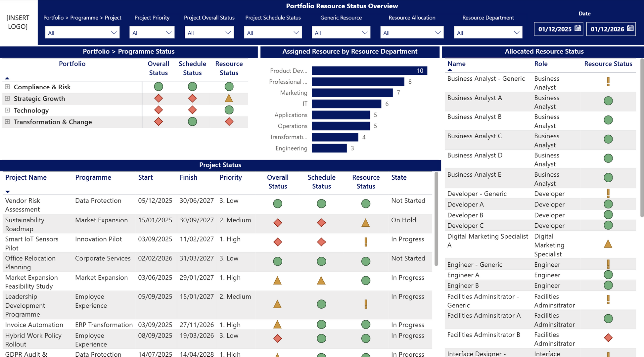Image resolution: width=644 pixels, height=357 pixels.
Task: Expand the Transformation & Change portfolio row
Action: (x=7, y=122)
